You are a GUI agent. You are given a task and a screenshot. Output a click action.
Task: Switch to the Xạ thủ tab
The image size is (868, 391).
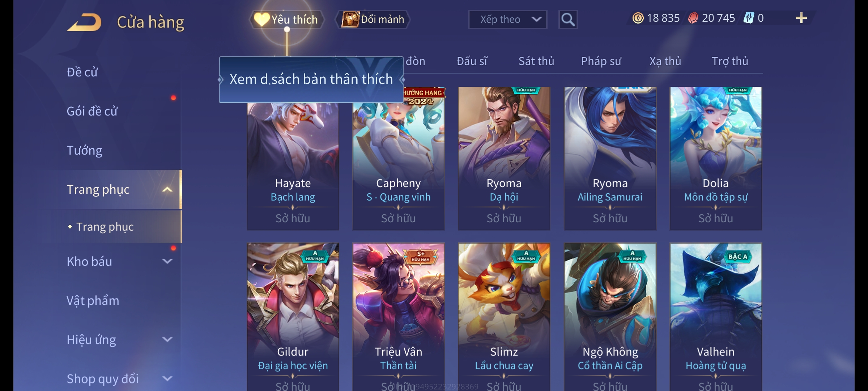click(x=665, y=61)
